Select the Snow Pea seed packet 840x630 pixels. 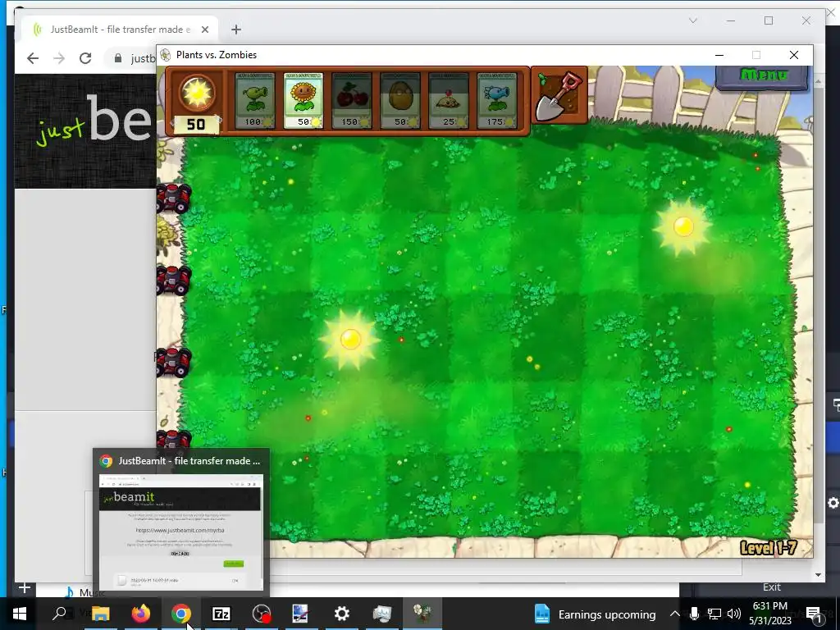497,101
